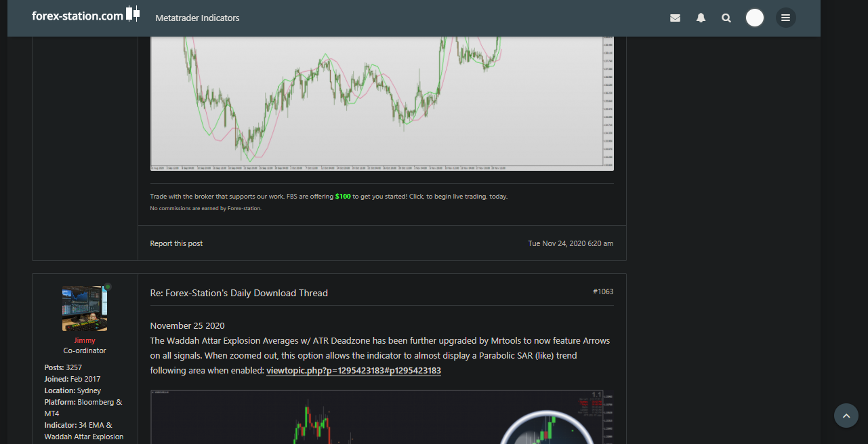
Task: Click the scroll-to-top arrow button
Action: pos(846,416)
